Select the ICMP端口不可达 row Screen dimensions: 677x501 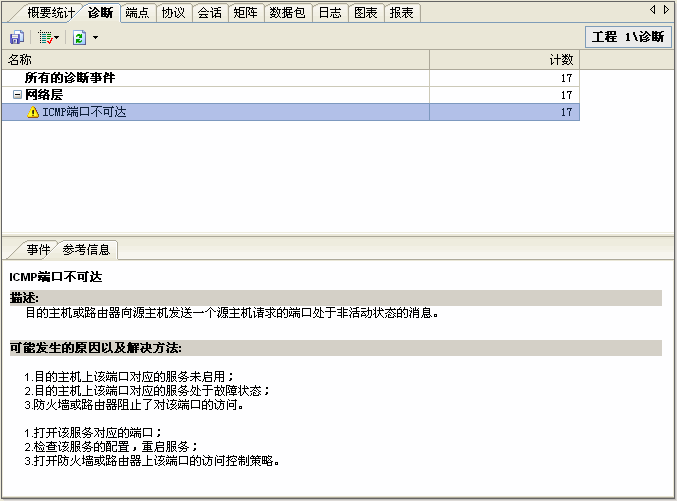pos(290,112)
